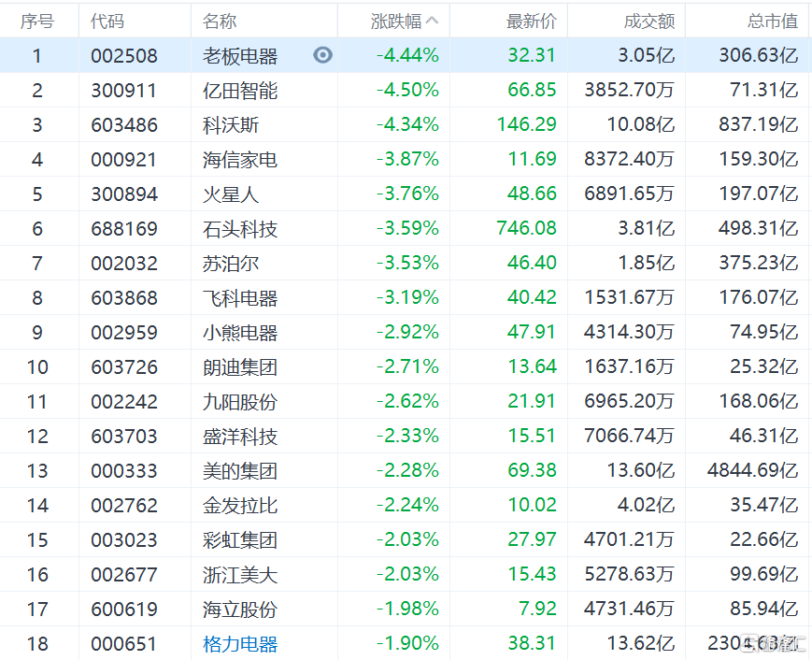Sort by 最新价 column header
The width and height of the screenshot is (812, 660).
[532, 22]
